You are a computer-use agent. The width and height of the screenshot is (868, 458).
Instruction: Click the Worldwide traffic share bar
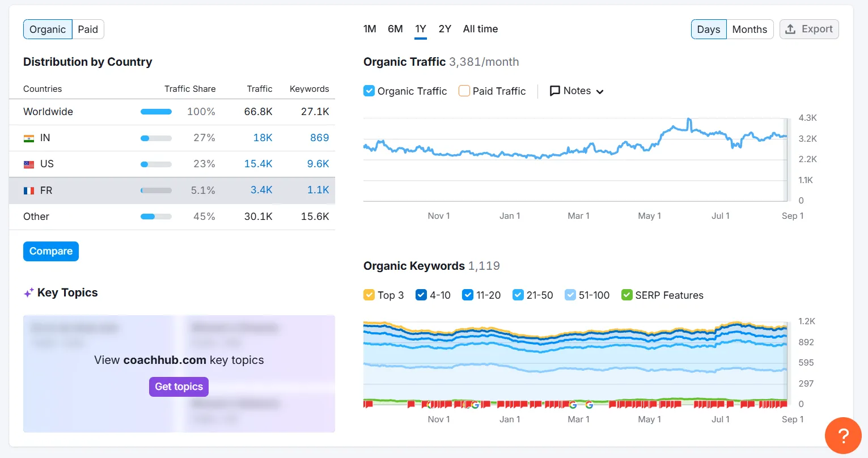point(156,112)
